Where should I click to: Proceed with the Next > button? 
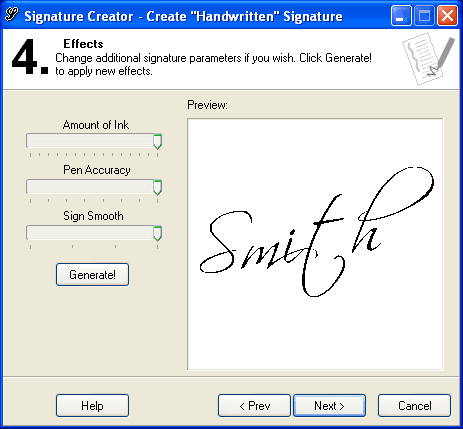[329, 405]
